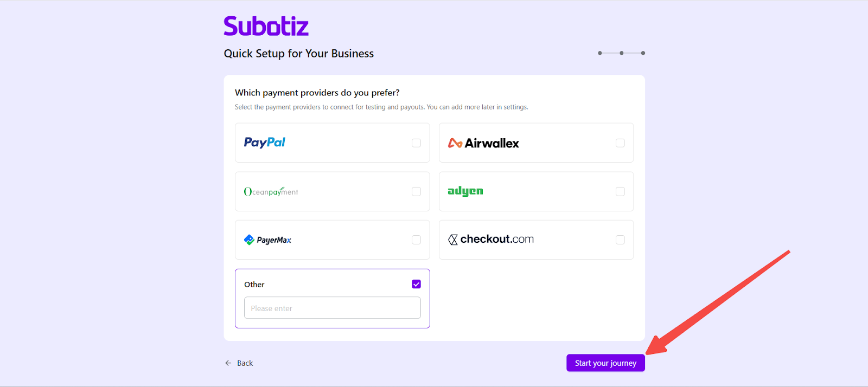This screenshot has height=387, width=868.
Task: Go back using the Back link
Action: (x=245, y=363)
